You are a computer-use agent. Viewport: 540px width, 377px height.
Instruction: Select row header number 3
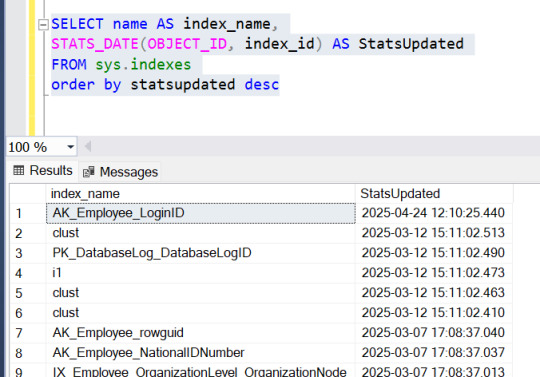28,253
